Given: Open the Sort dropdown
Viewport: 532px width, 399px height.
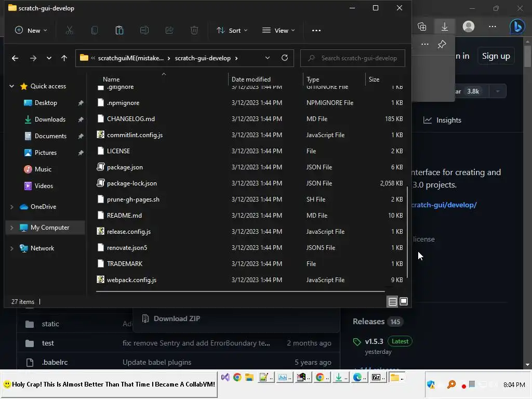Looking at the screenshot, I should [232, 31].
